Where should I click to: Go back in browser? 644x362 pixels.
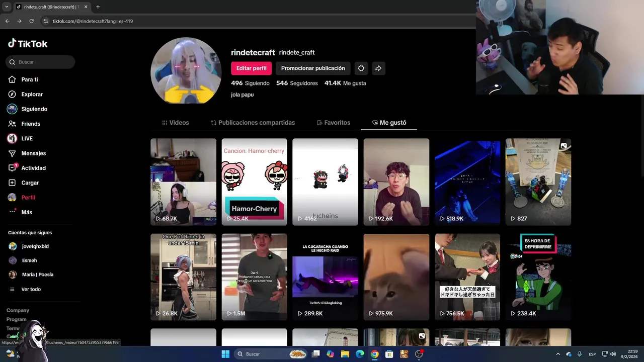click(7, 21)
